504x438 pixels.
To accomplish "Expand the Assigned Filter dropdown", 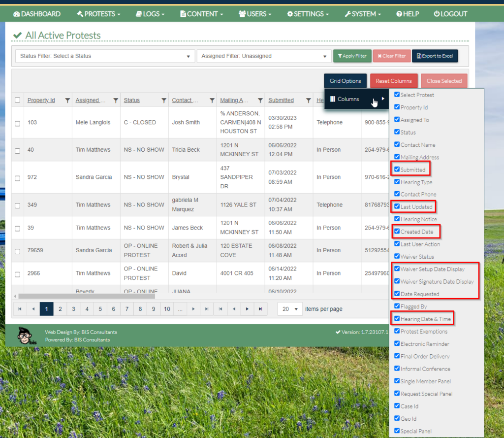I will click(264, 56).
